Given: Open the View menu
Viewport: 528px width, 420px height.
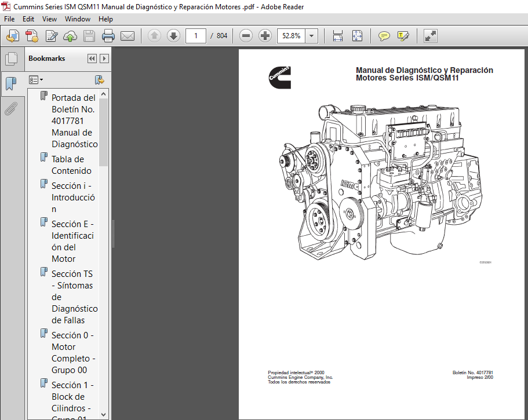Looking at the screenshot, I should point(49,19).
